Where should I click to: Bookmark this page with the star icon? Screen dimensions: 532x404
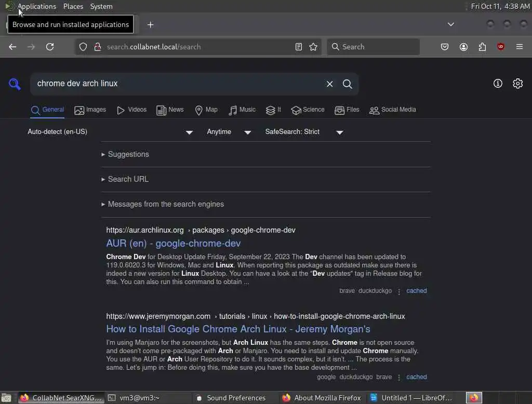[313, 47]
